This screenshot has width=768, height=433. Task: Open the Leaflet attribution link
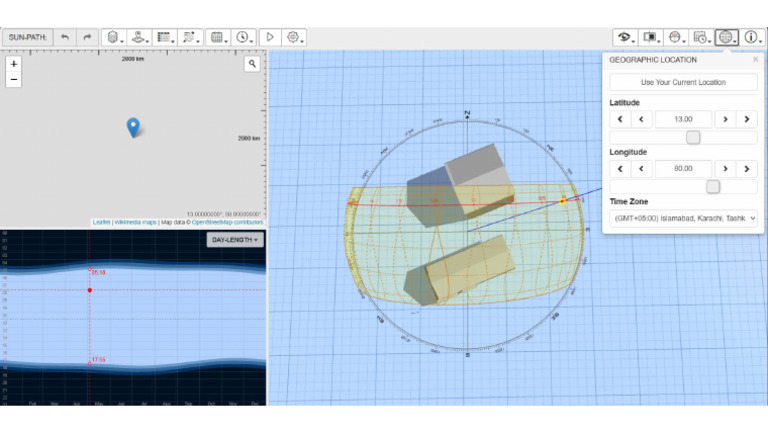101,222
